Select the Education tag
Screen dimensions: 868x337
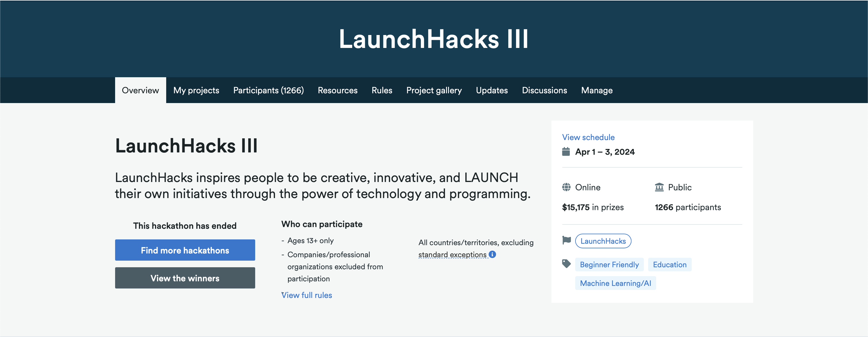click(x=670, y=265)
